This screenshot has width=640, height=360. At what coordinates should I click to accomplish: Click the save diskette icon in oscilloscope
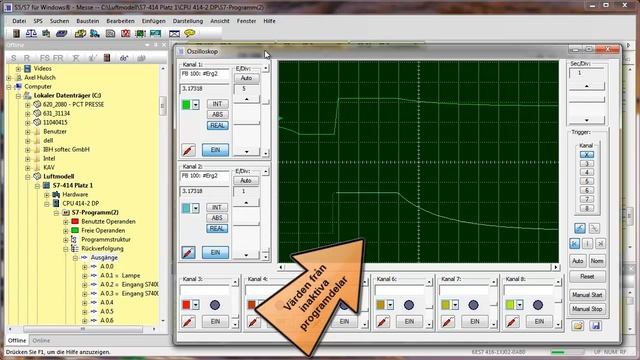[x=596, y=326]
